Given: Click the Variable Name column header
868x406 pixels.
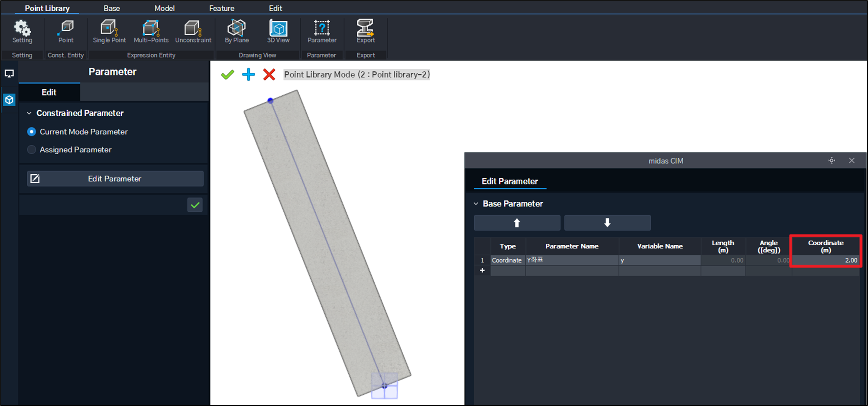Looking at the screenshot, I should coord(660,246).
